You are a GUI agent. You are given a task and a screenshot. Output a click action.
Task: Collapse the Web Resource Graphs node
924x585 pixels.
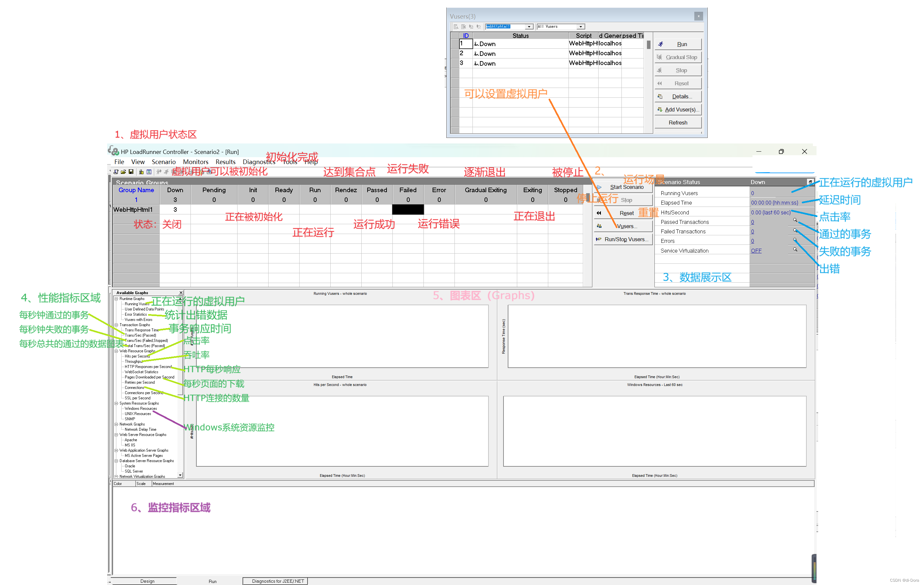pos(116,351)
